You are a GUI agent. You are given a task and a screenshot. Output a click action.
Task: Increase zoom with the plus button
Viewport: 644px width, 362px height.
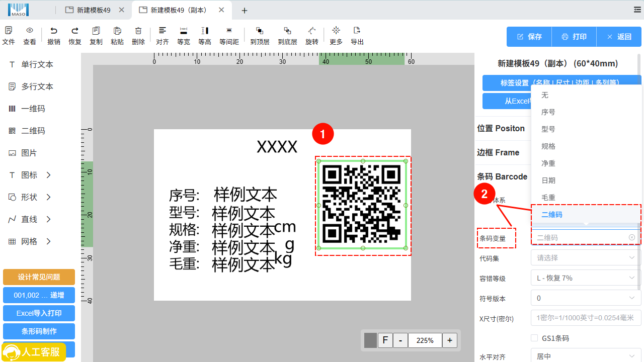(450, 340)
